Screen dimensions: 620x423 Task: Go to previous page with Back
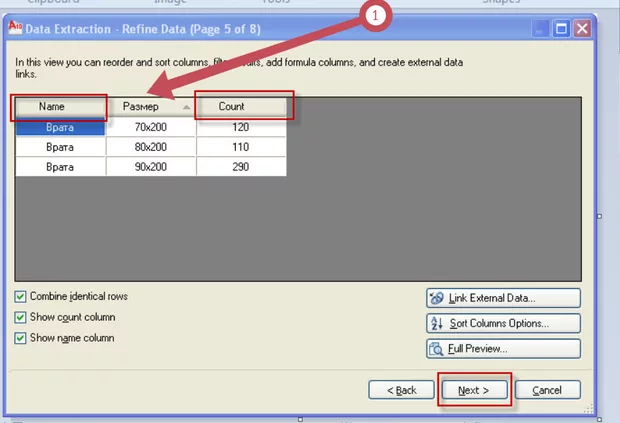pyautogui.click(x=401, y=390)
